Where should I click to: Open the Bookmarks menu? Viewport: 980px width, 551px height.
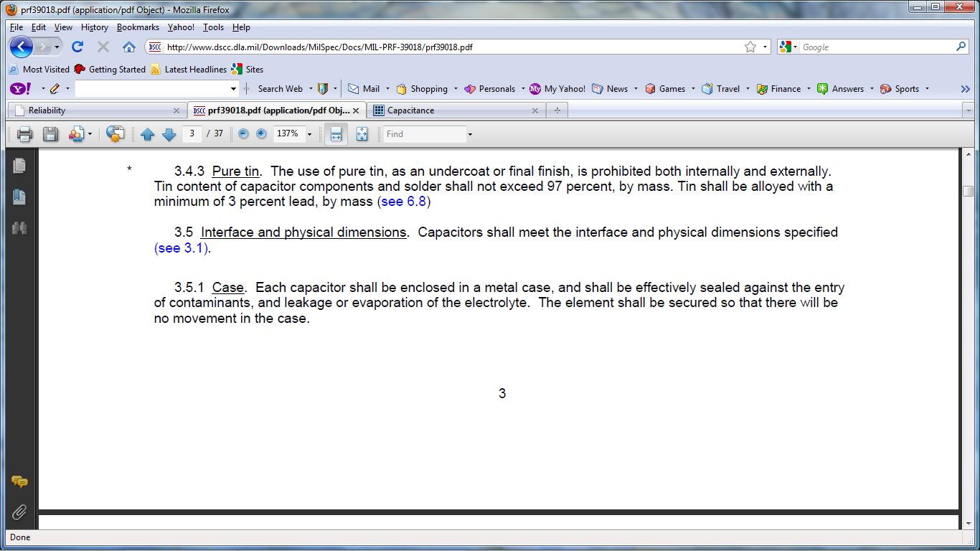[138, 27]
